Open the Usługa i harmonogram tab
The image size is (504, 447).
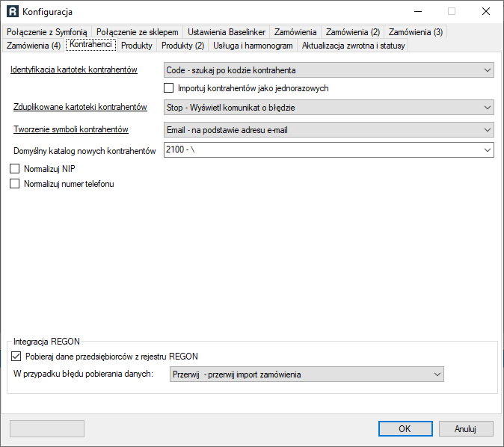[253, 46]
